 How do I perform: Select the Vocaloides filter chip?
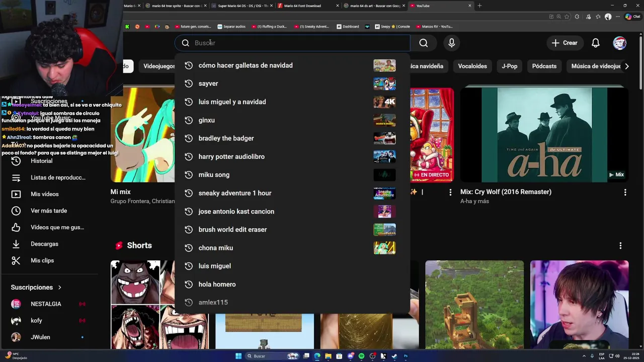pos(472,66)
